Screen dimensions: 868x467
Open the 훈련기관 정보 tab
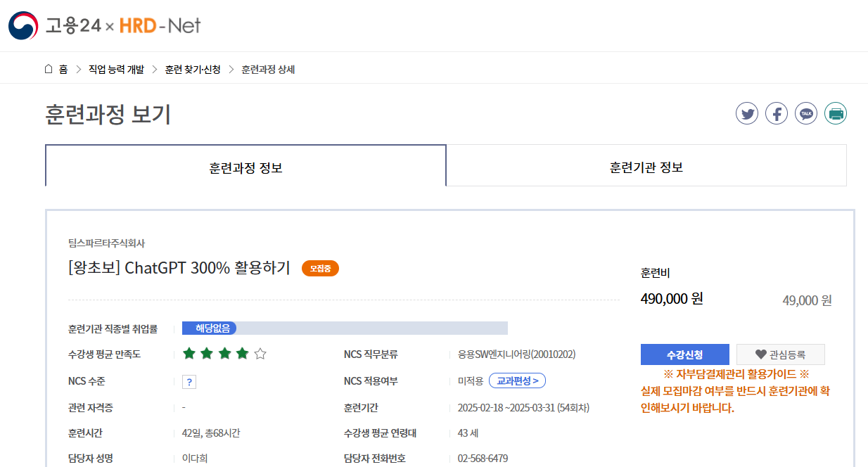coord(646,167)
